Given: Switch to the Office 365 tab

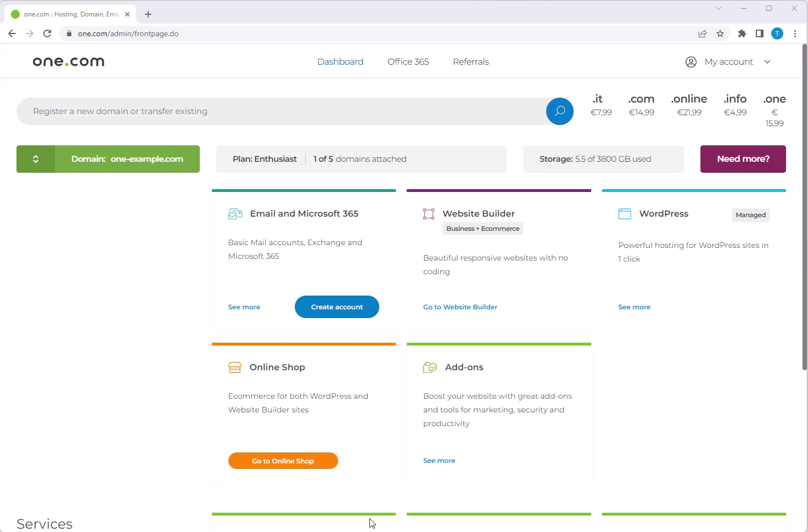Looking at the screenshot, I should [408, 62].
